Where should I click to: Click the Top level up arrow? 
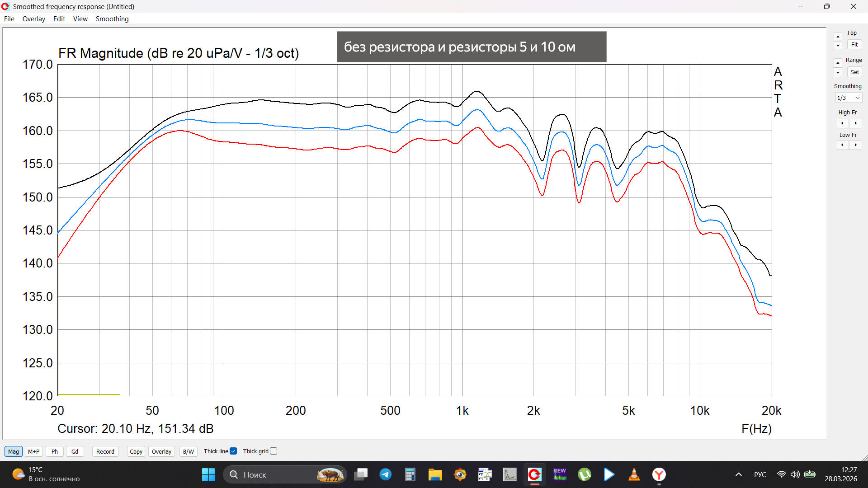838,37
